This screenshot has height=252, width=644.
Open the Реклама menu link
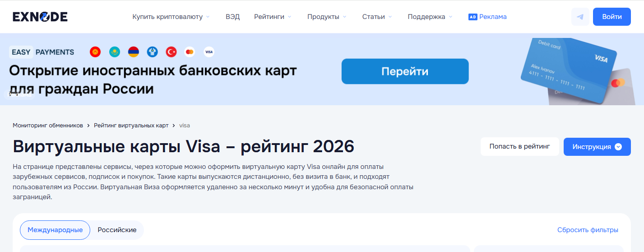click(x=487, y=17)
